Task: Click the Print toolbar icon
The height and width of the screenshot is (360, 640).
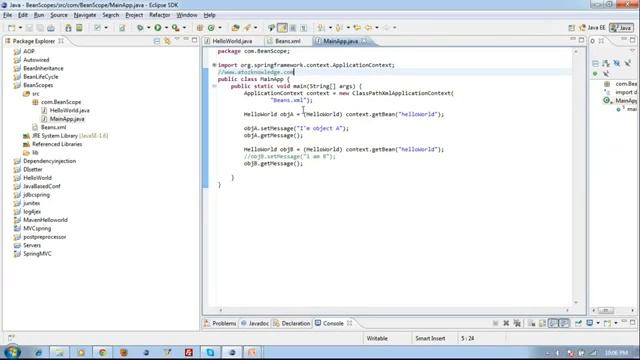Action: click(51, 28)
